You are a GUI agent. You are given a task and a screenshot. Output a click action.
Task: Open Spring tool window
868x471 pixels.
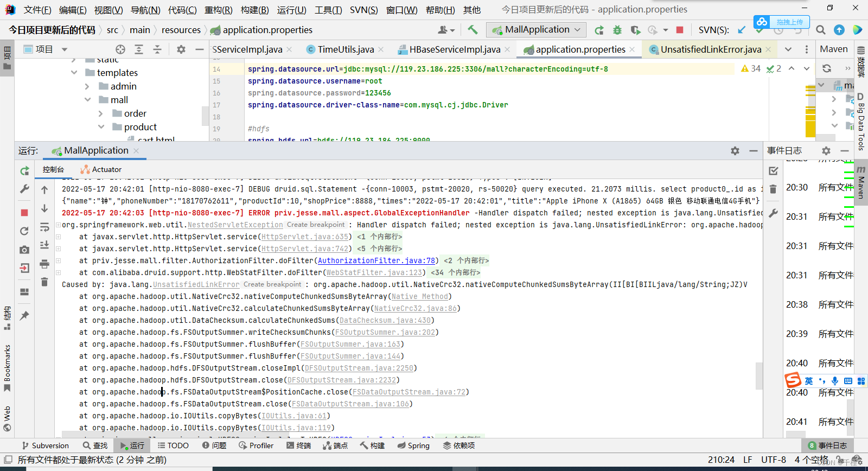click(x=413, y=445)
